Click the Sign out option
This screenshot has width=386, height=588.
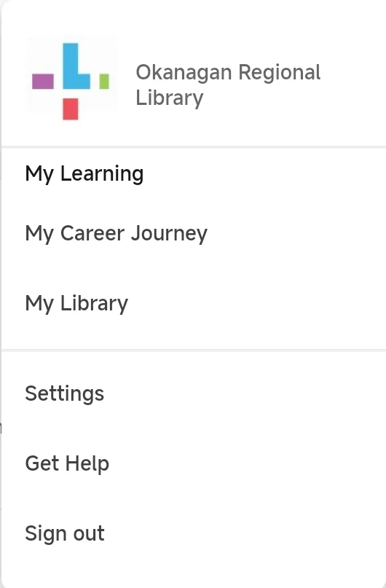(65, 533)
